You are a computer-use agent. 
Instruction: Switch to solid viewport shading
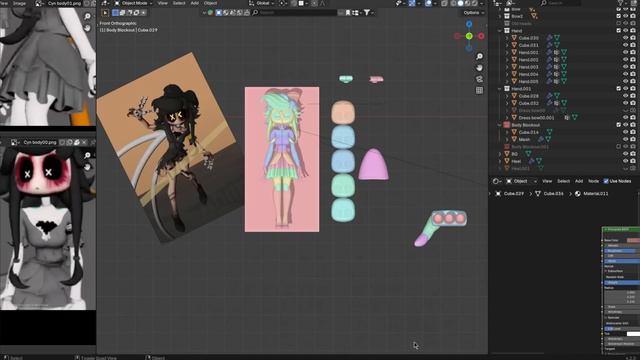(460, 3)
